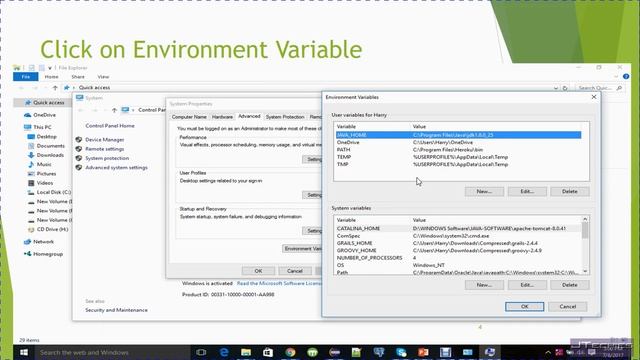Open the View ribbon tab
This screenshot has height=360, width=640.
[103, 77]
